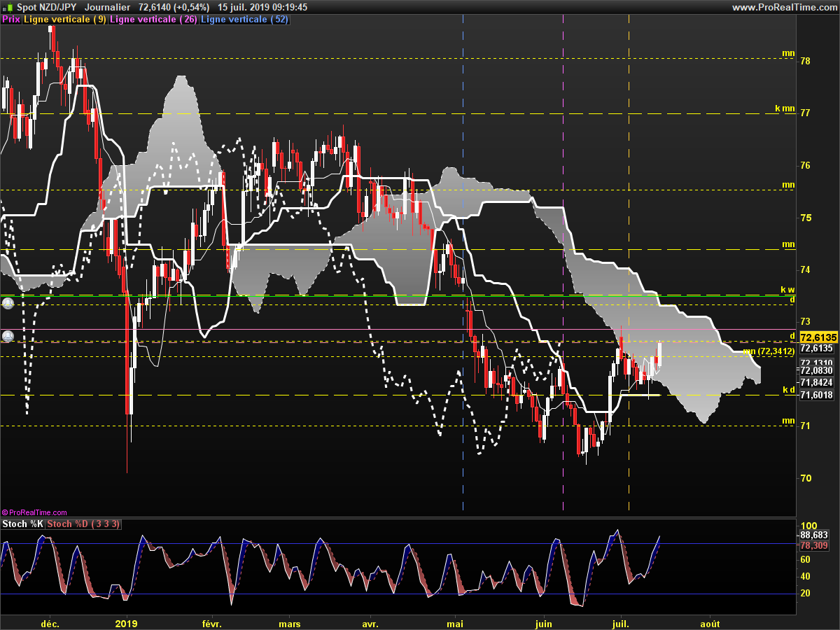Image resolution: width=840 pixels, height=630 pixels.
Task: Click the 88,683 stochastic value tag
Action: pyautogui.click(x=815, y=535)
